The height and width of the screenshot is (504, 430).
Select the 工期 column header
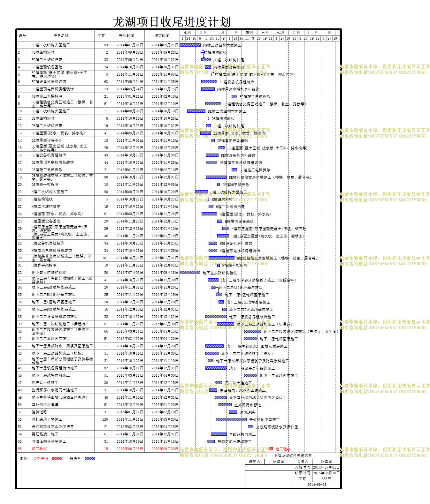pos(102,36)
